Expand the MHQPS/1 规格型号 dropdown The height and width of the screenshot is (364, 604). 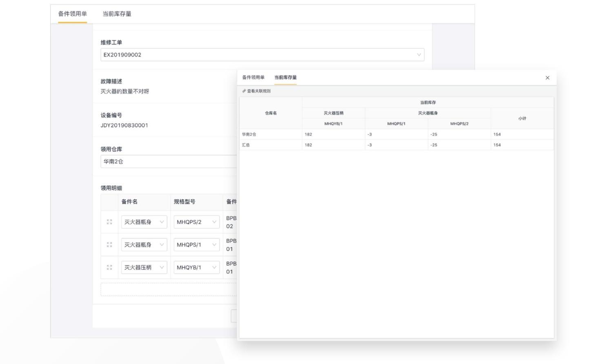(x=196, y=245)
